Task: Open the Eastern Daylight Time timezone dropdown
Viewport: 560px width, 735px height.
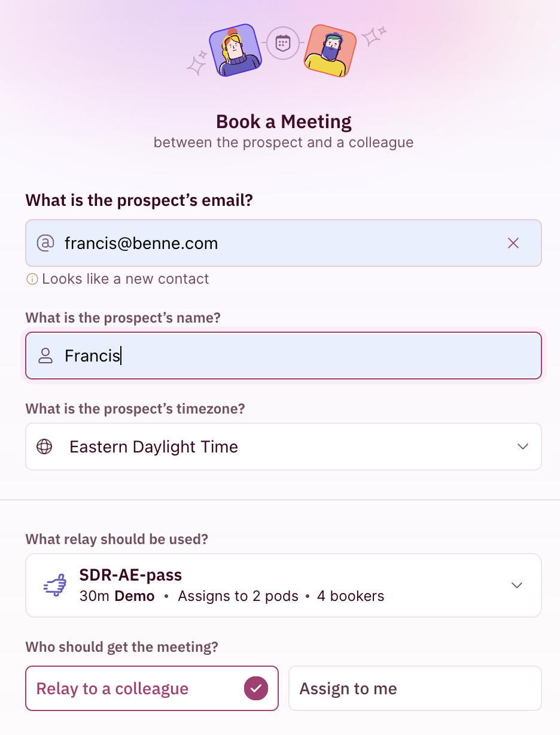Action: pyautogui.click(x=284, y=447)
